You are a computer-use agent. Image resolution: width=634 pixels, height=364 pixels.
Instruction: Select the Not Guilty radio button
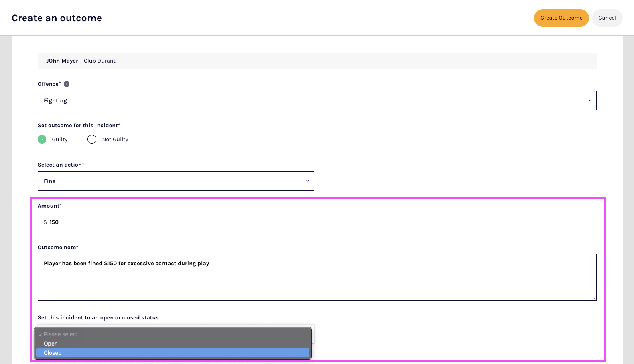(x=92, y=139)
